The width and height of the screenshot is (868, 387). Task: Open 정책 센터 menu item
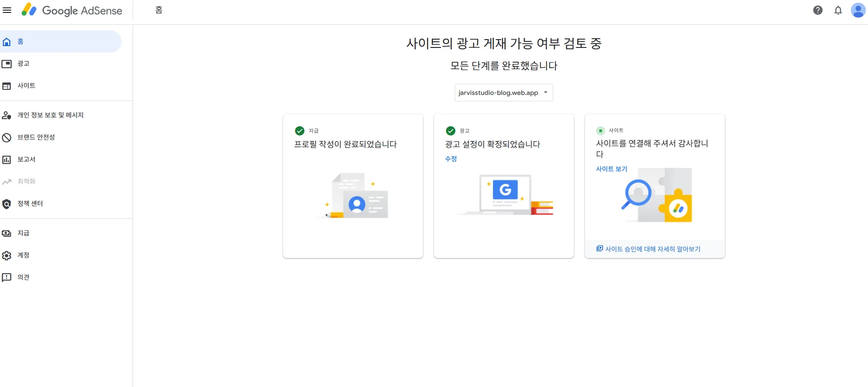tap(61, 204)
